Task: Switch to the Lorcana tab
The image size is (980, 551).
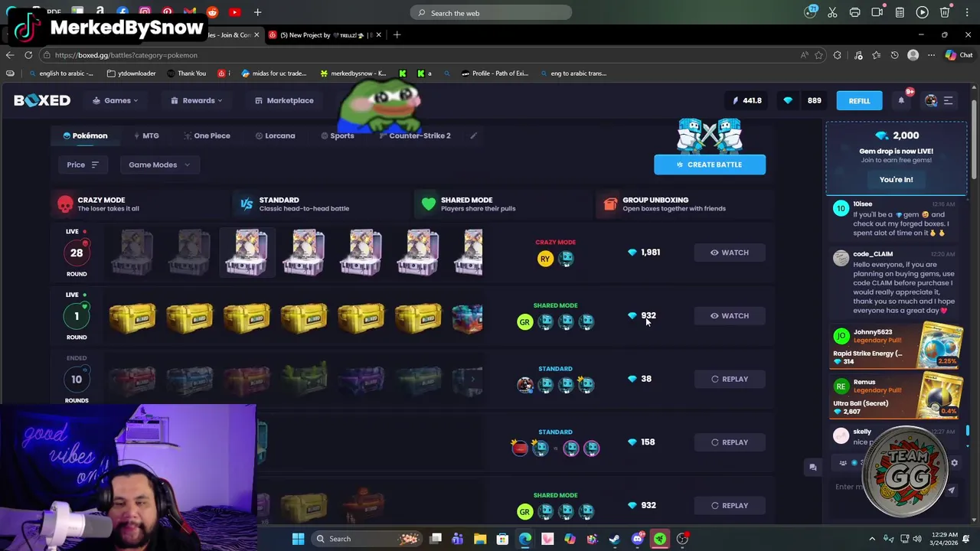Action: click(x=275, y=135)
